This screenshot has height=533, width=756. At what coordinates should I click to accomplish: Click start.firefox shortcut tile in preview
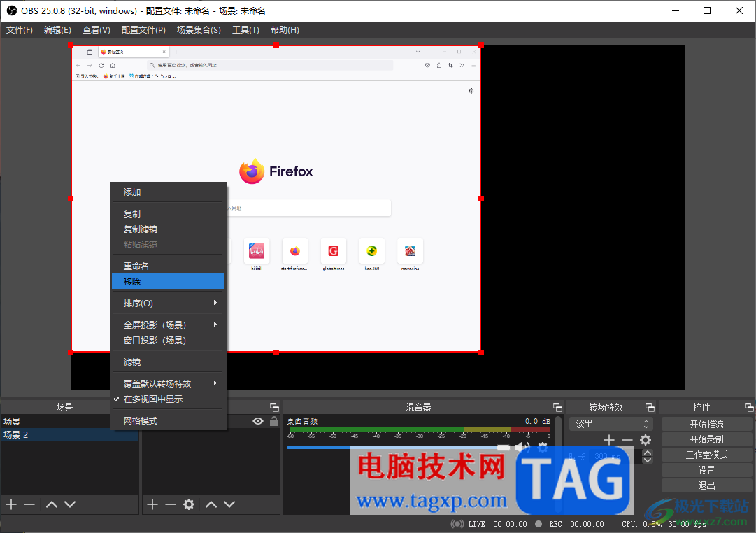[x=294, y=251]
